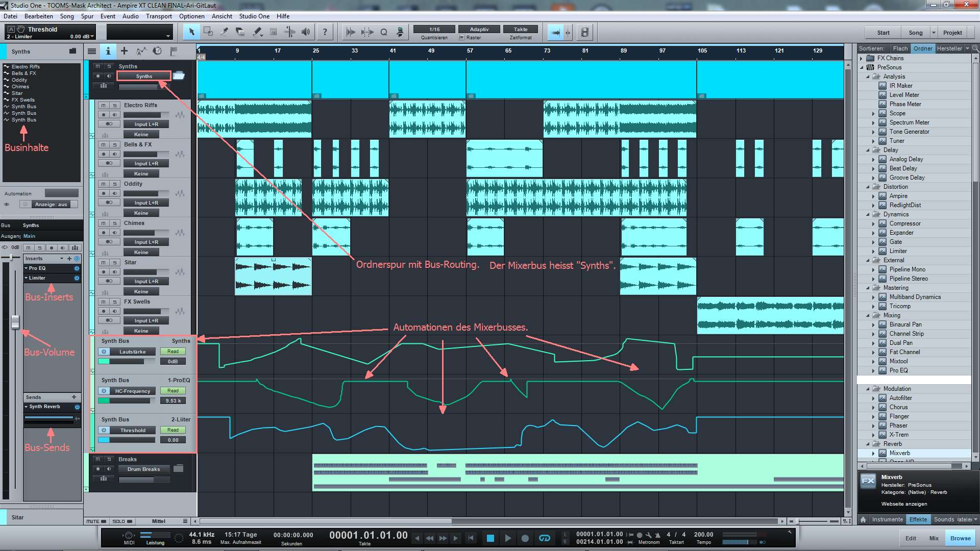
Task: Open the Mix console view
Action: point(934,538)
